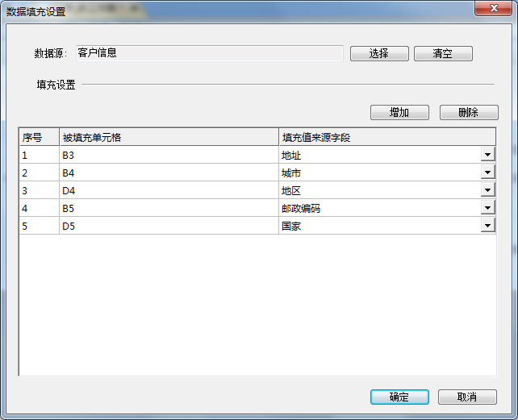Select cell B3 in filled-cell column
518x420 pixels.
point(169,155)
